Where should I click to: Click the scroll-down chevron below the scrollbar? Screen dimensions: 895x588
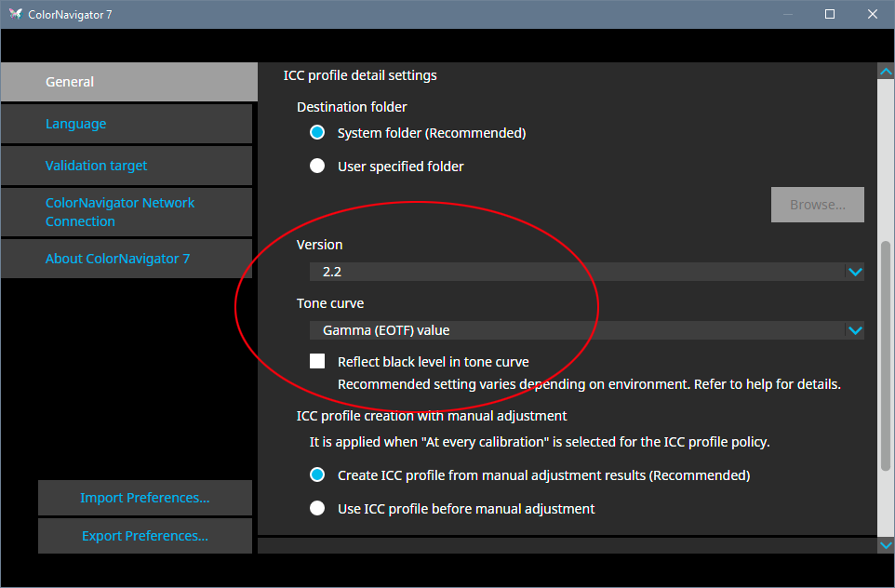tap(886, 544)
